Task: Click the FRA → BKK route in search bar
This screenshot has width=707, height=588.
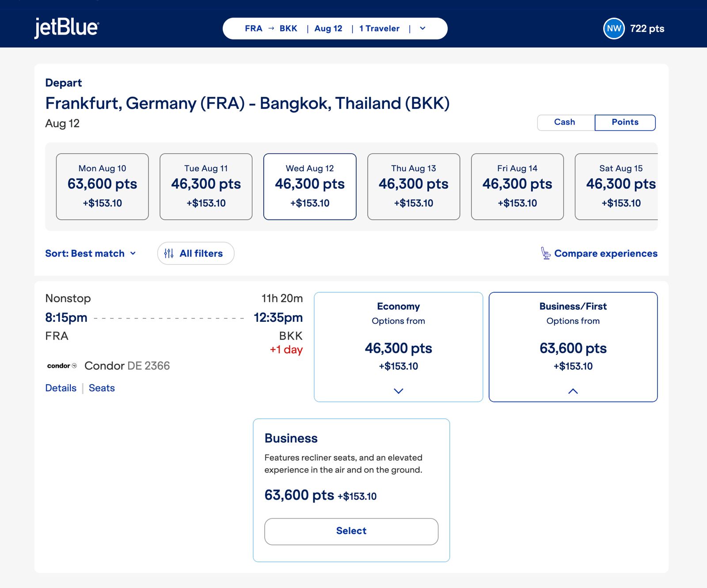Action: pos(271,28)
